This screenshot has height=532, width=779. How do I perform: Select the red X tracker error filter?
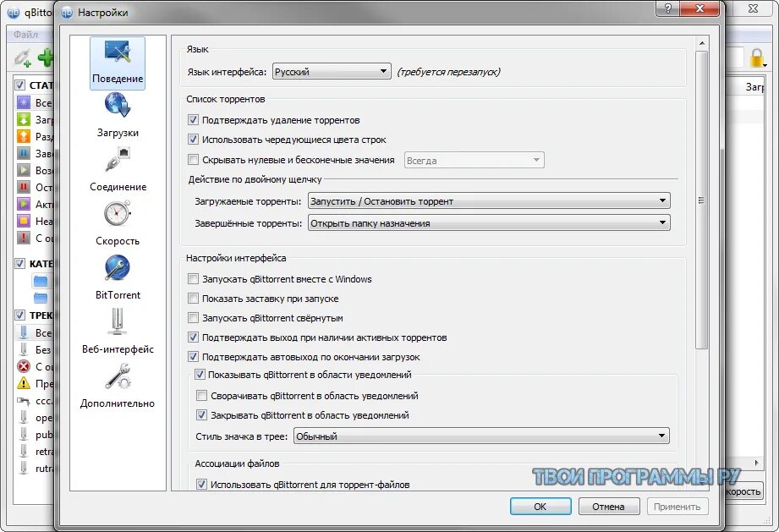coord(24,366)
